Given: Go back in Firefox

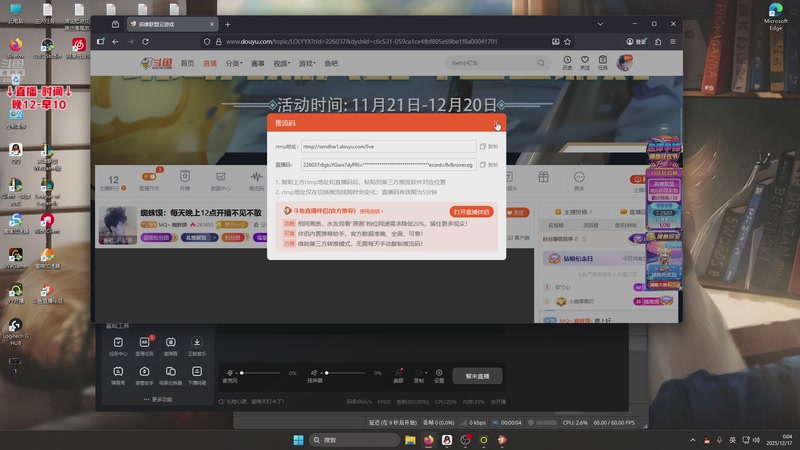Looking at the screenshot, I should tap(115, 42).
